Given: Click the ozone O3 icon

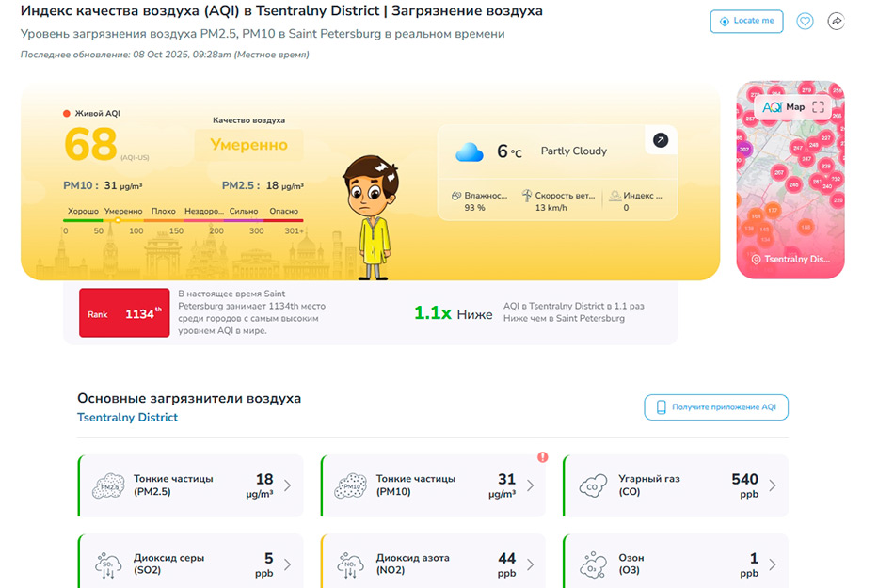Looking at the screenshot, I should coord(594,564).
